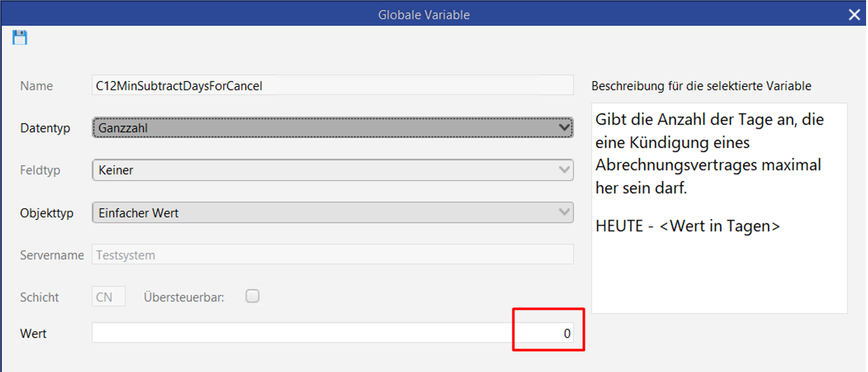The image size is (868, 372).
Task: Click the Globale Variable title bar
Action: 424,14
